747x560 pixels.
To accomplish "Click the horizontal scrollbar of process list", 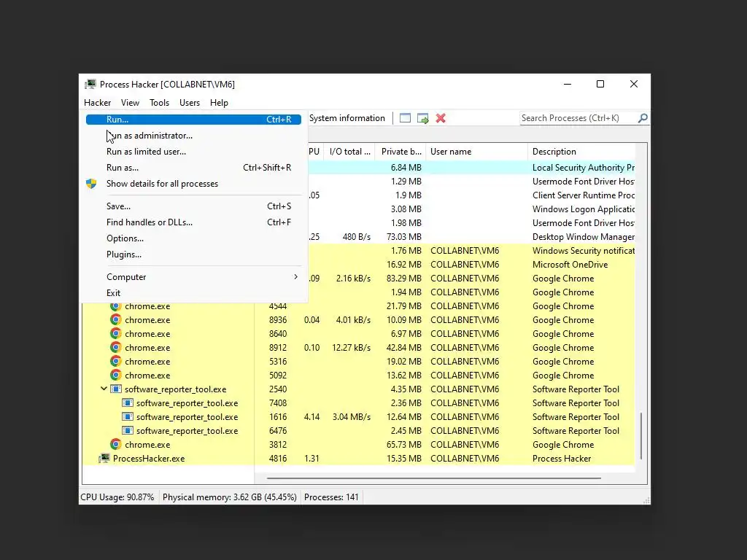I will [433, 478].
